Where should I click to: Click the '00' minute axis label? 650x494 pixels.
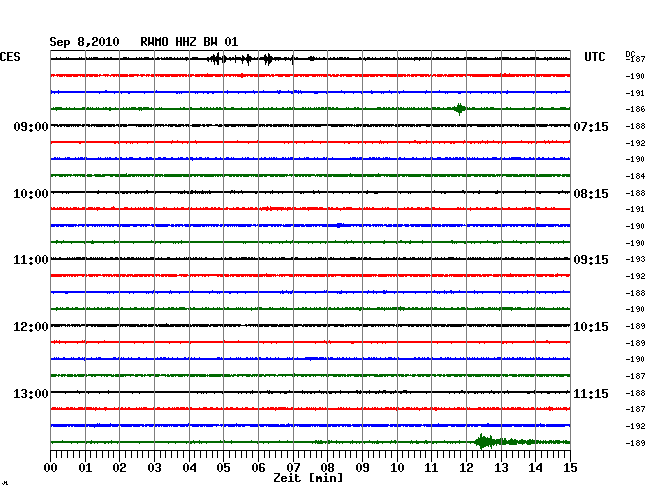pos(51,467)
